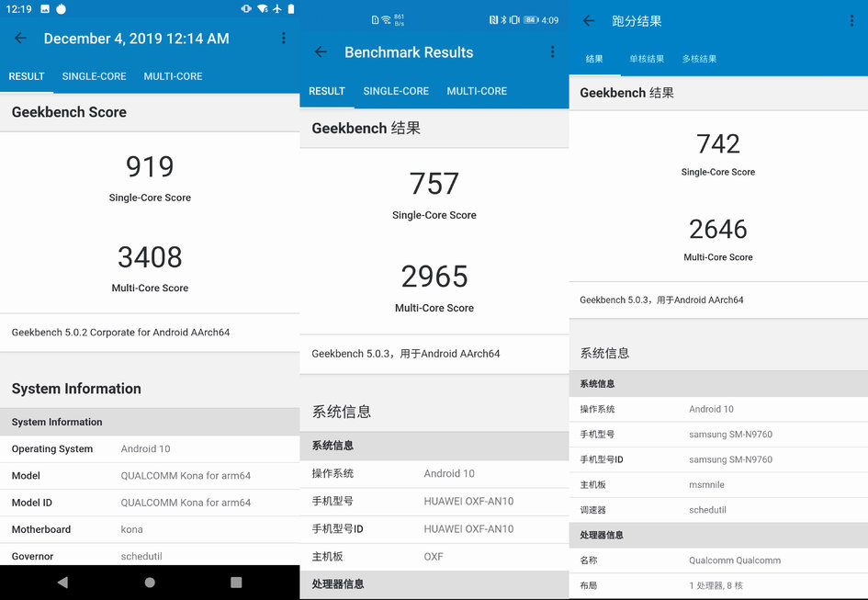Open the three-dot menu on 跑分结果 screen
This screenshot has width=868, height=600.
(851, 21)
